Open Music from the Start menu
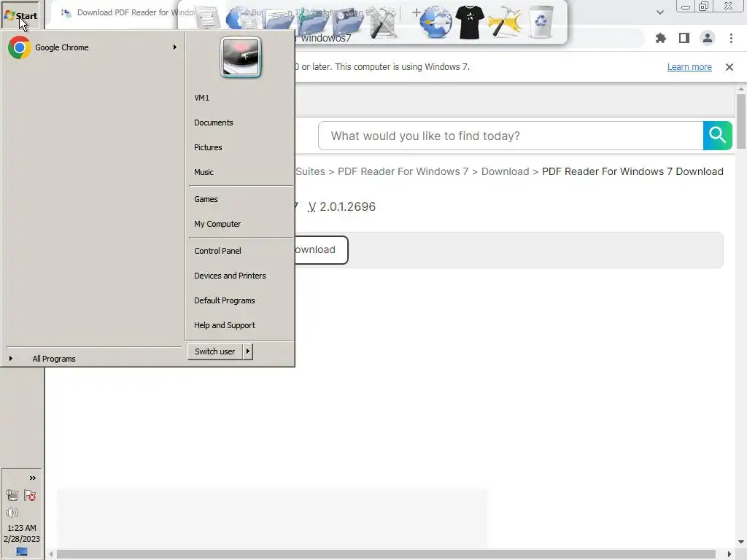This screenshot has height=560, width=747. (204, 172)
